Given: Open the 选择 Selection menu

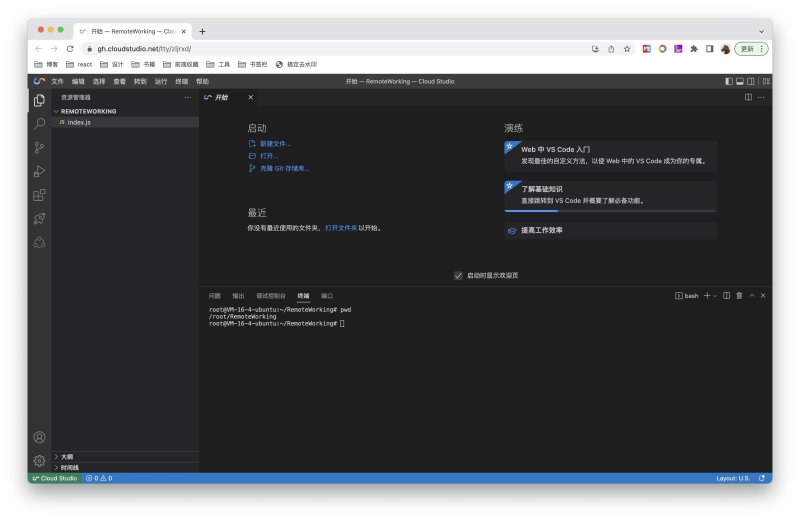Looking at the screenshot, I should pyautogui.click(x=98, y=81).
